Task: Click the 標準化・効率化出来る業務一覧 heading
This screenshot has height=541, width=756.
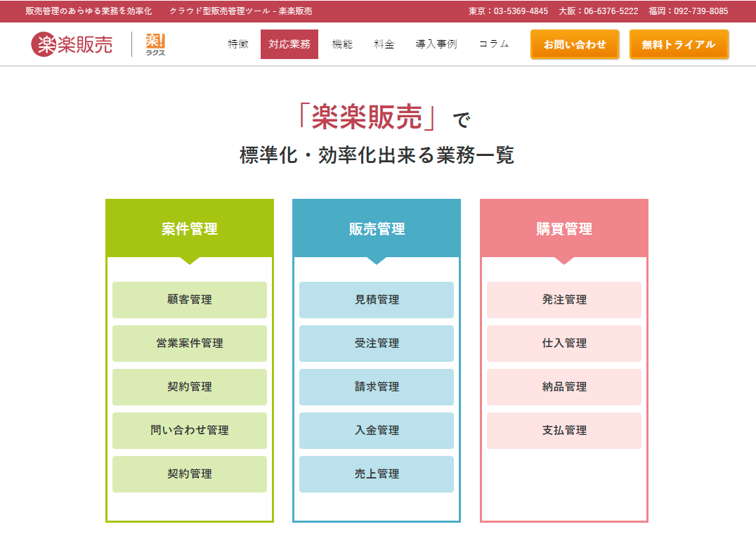Action: click(x=377, y=155)
